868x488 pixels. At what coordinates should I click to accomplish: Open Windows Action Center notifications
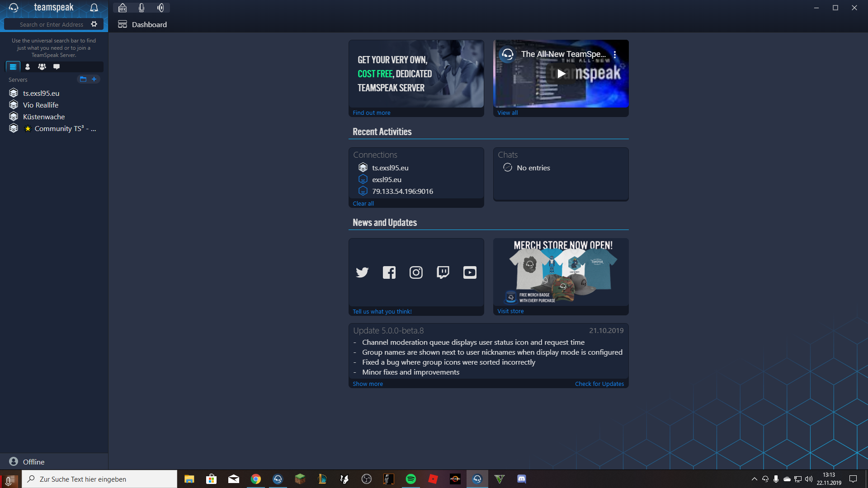(x=853, y=479)
